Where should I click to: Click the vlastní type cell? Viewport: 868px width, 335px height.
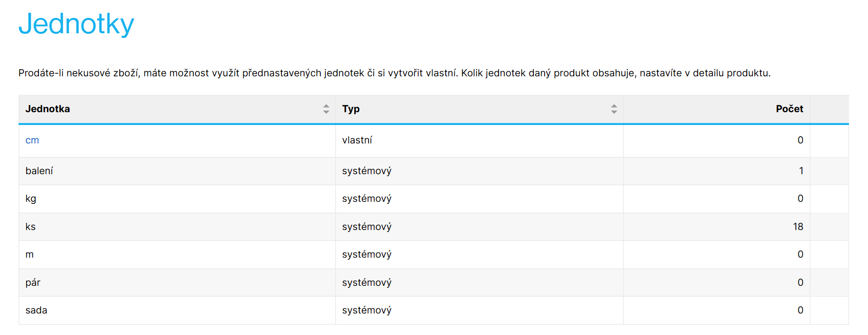pyautogui.click(x=357, y=140)
